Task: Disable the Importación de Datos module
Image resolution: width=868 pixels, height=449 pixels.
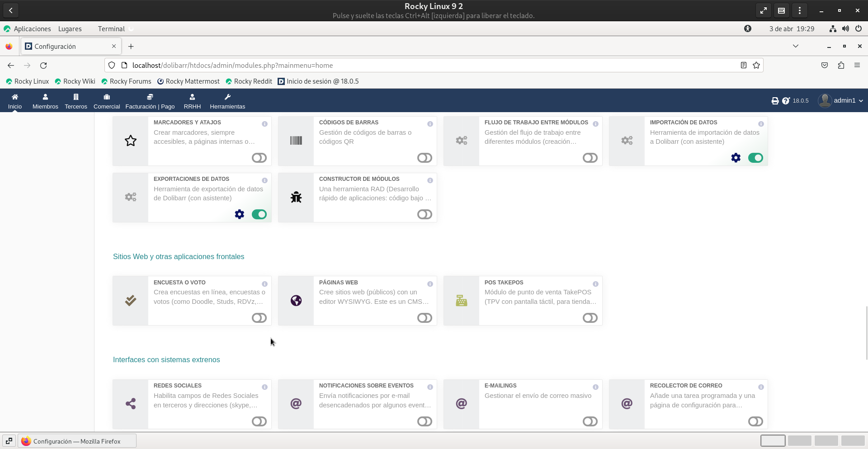Action: (755, 158)
